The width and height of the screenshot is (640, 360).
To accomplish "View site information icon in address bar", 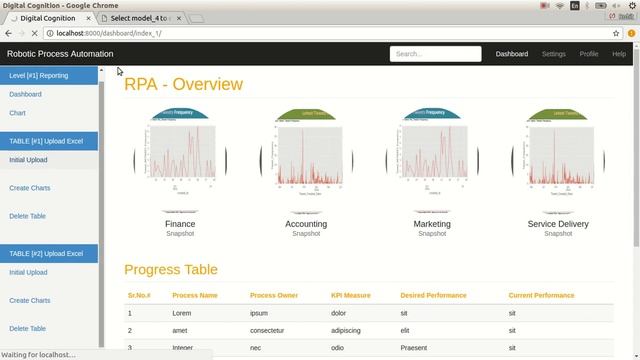I will point(50,33).
